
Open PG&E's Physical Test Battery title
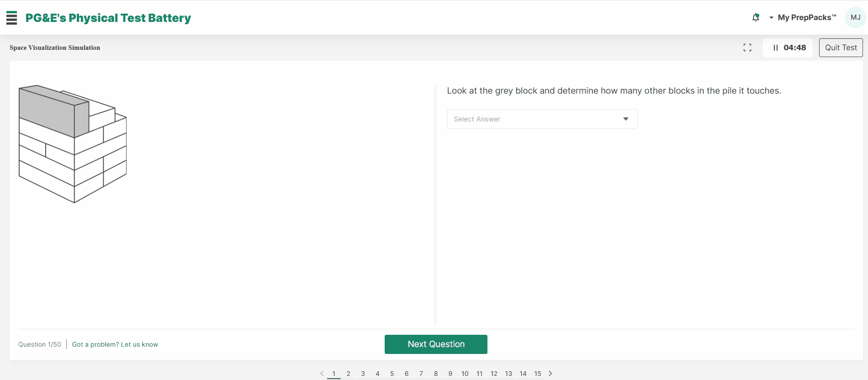[108, 18]
